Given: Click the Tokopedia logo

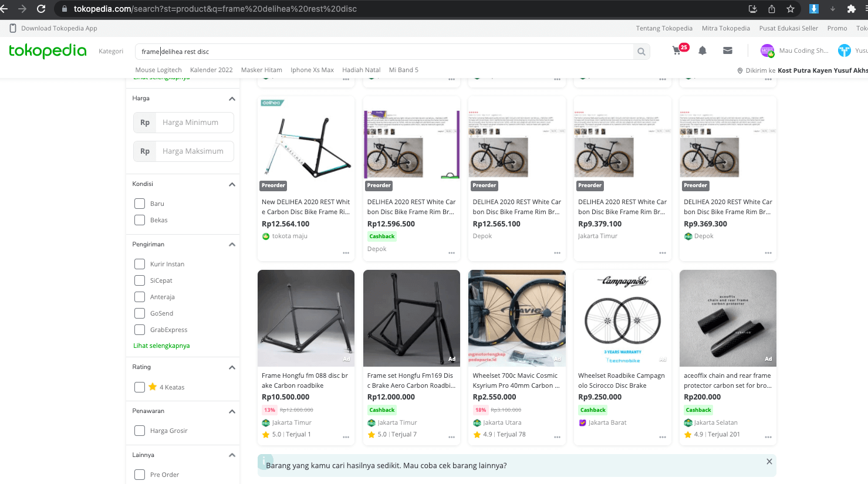Looking at the screenshot, I should click(x=48, y=51).
